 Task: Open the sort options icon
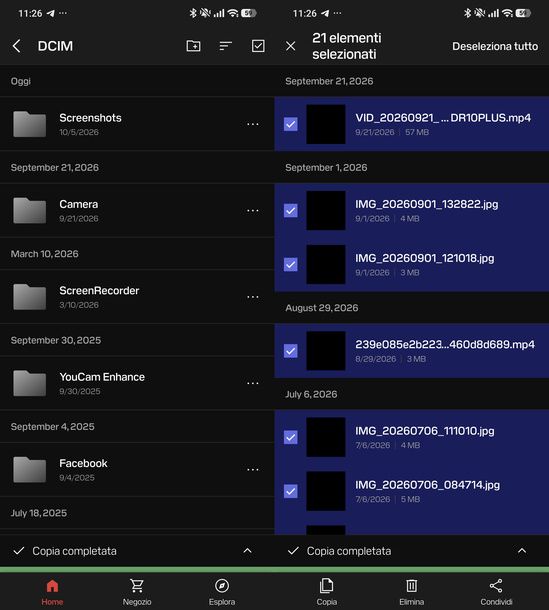[x=226, y=46]
